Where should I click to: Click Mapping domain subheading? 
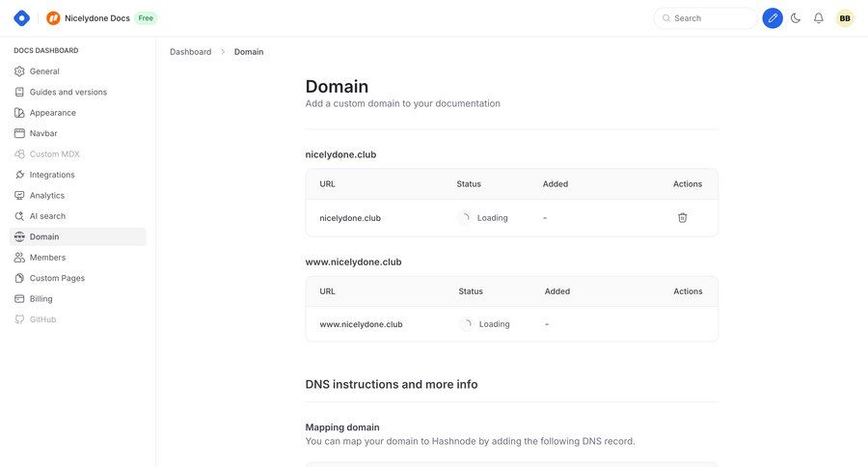(x=342, y=427)
